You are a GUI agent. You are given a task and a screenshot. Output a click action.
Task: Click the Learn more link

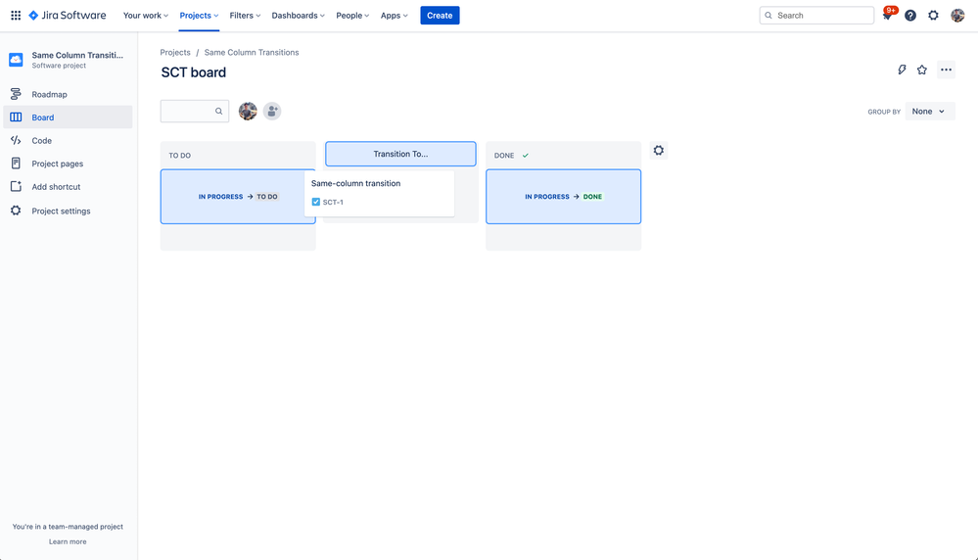click(68, 541)
